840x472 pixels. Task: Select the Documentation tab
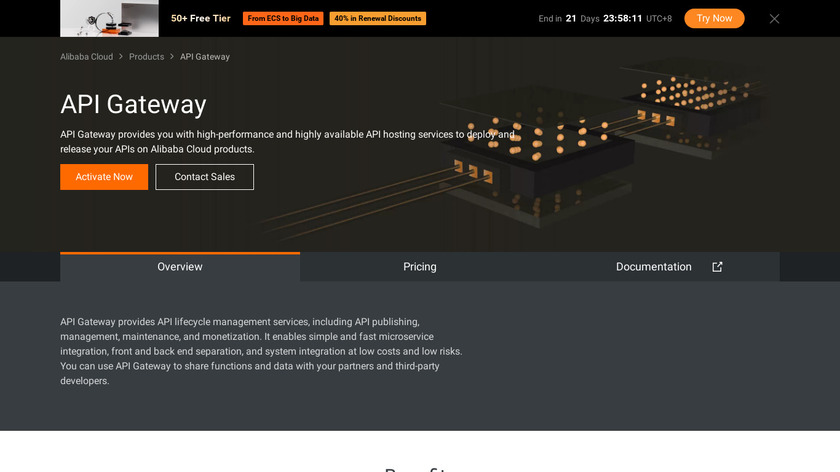tap(654, 267)
